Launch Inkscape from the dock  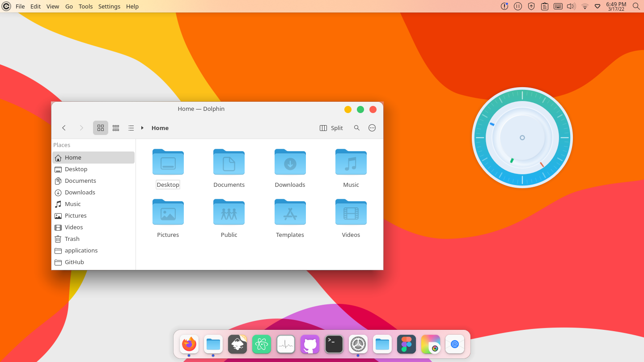click(237, 345)
